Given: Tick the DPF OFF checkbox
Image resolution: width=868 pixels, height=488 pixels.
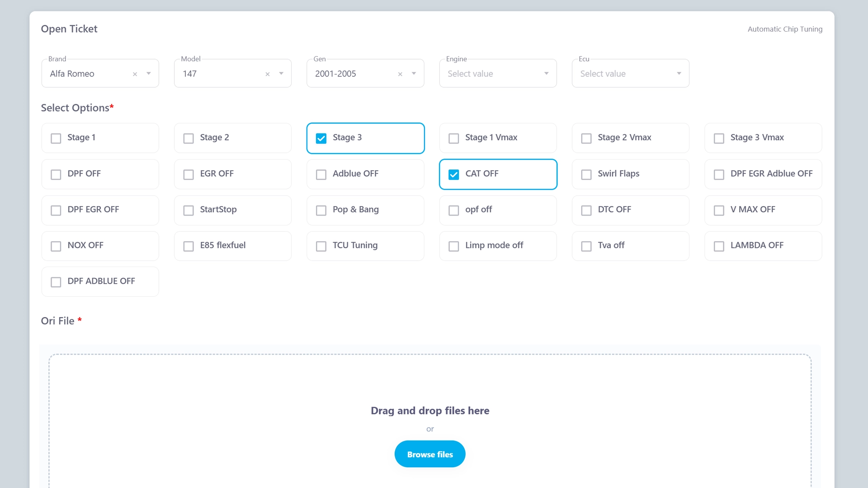Looking at the screenshot, I should point(56,174).
